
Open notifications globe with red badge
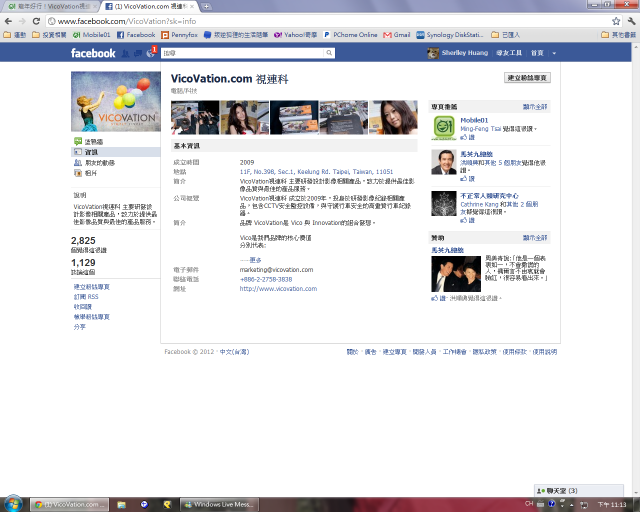(x=151, y=53)
